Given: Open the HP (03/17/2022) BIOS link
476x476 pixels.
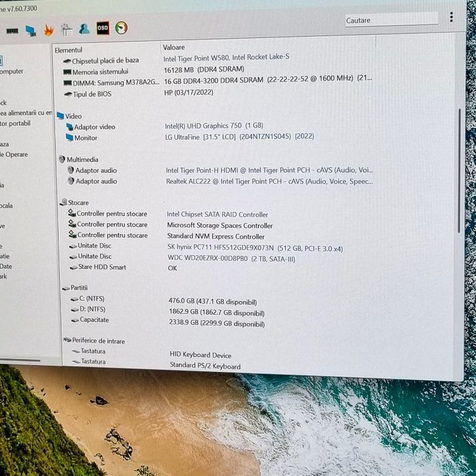Looking at the screenshot, I should point(188,92).
